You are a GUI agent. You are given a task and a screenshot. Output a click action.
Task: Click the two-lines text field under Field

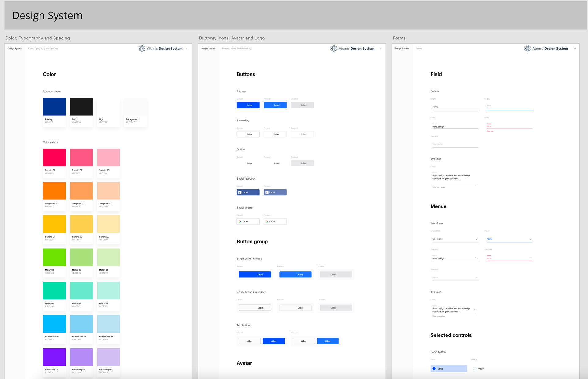[x=454, y=178]
